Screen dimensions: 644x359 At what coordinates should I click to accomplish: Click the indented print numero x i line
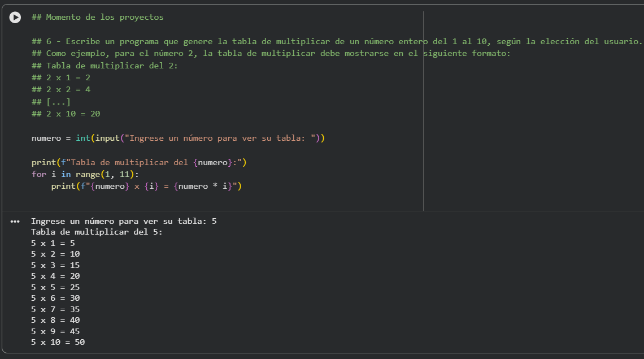point(146,186)
